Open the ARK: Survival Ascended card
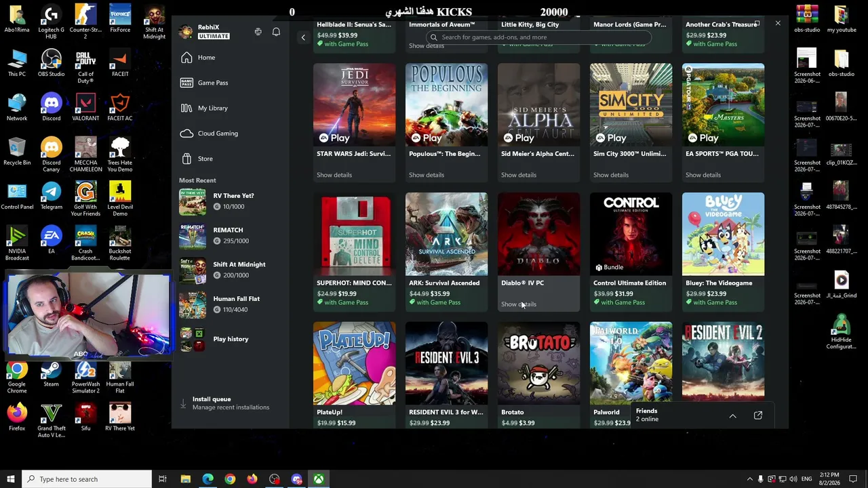 [447, 251]
